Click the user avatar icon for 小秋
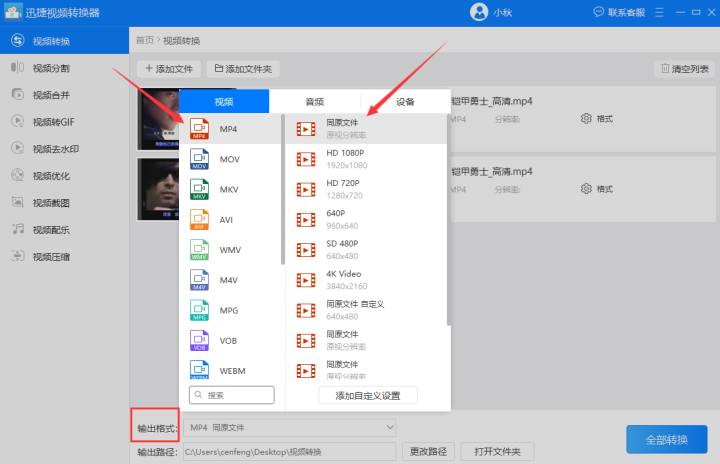The width and height of the screenshot is (720, 464). click(479, 12)
